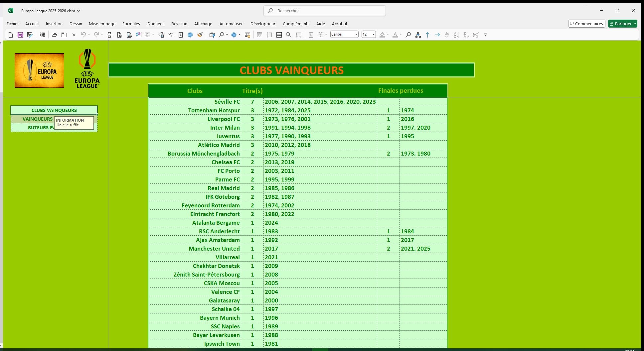The height and width of the screenshot is (351, 644).
Task: Click the UEFA Europa League trophy logo
Action: click(x=87, y=68)
